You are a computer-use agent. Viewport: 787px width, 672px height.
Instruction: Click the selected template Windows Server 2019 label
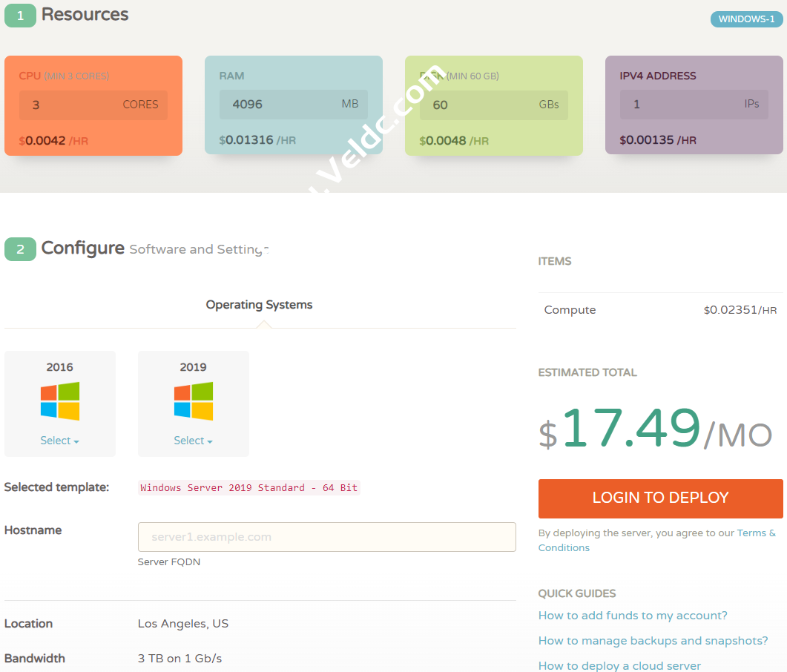[249, 488]
